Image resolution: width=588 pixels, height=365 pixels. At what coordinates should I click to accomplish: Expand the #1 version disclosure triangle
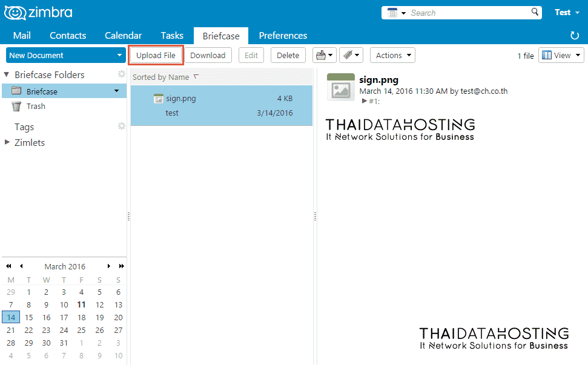(x=364, y=101)
